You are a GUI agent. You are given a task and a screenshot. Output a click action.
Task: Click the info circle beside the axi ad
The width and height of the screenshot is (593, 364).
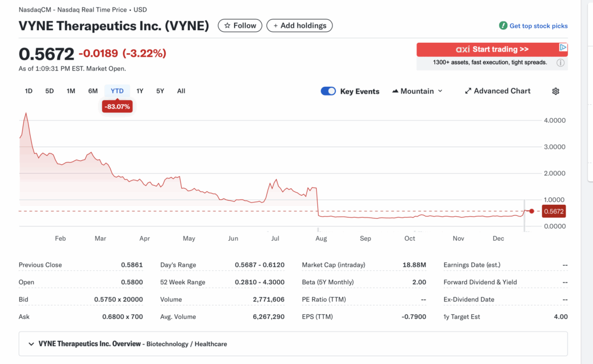click(x=559, y=62)
